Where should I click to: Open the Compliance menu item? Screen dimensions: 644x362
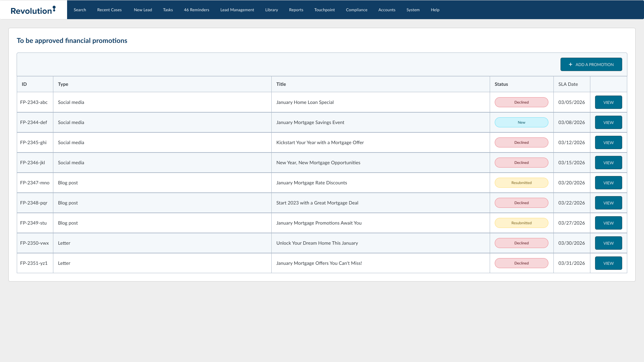point(357,10)
